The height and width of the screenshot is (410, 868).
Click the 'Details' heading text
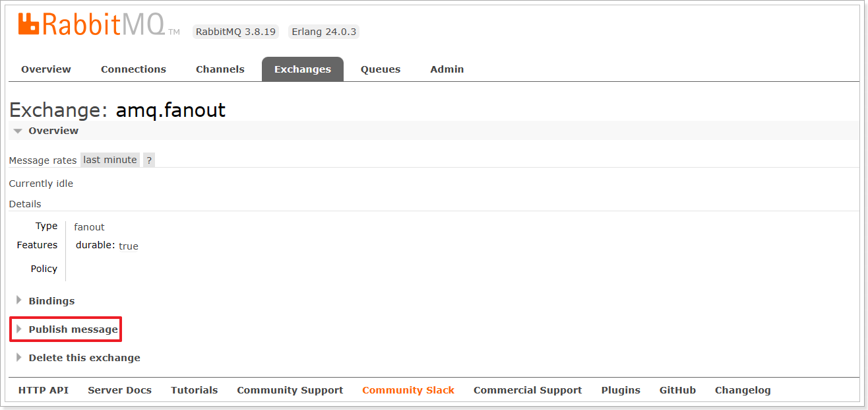click(25, 204)
